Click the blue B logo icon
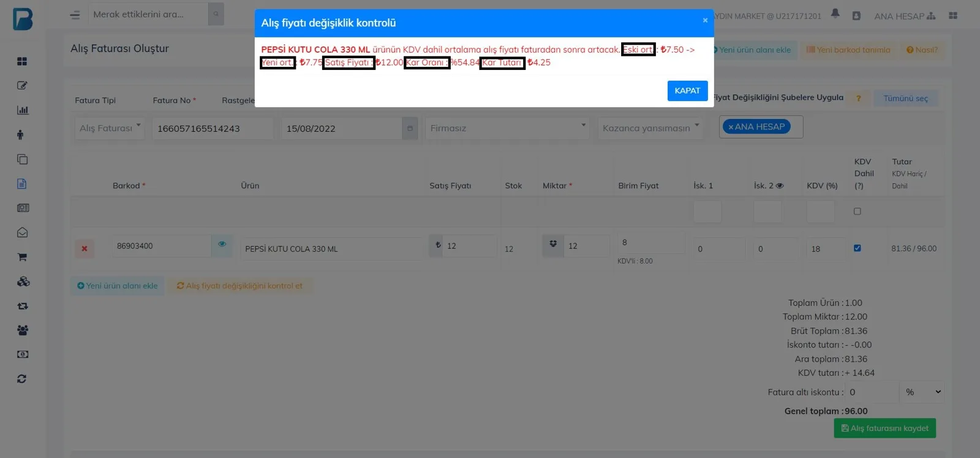This screenshot has width=980, height=458. pos(22,18)
